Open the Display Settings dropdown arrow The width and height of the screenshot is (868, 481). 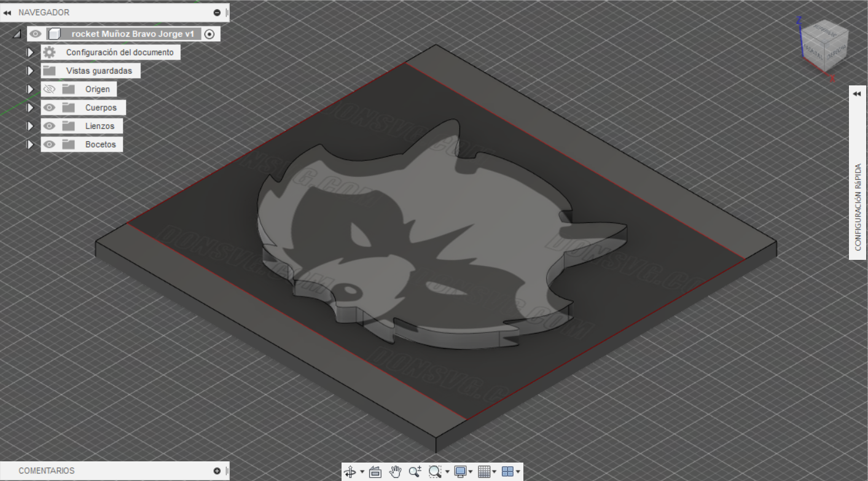(x=471, y=472)
